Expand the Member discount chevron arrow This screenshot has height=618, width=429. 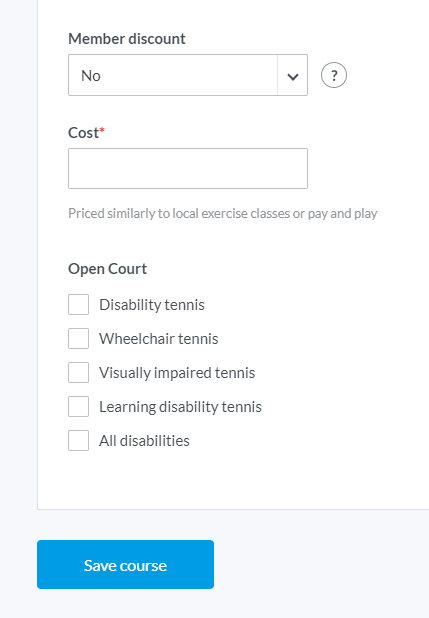(x=293, y=75)
